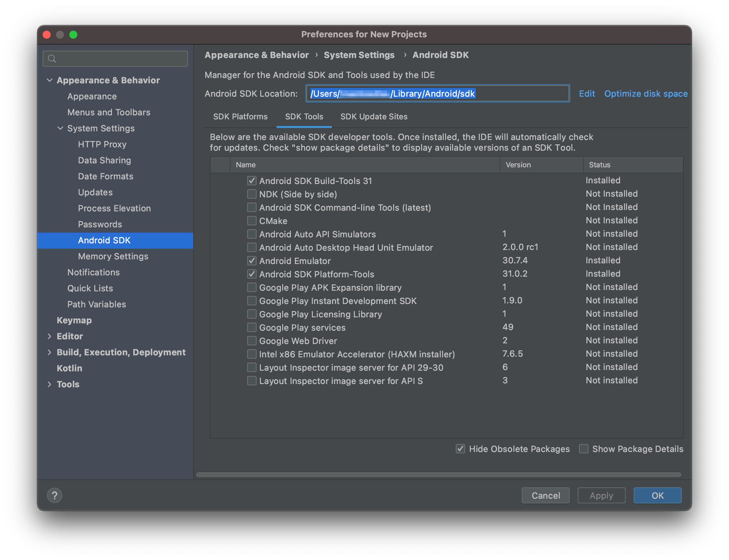Screen dimensions: 729x560
Task: Switch to the SDK Platforms tab
Action: click(240, 117)
